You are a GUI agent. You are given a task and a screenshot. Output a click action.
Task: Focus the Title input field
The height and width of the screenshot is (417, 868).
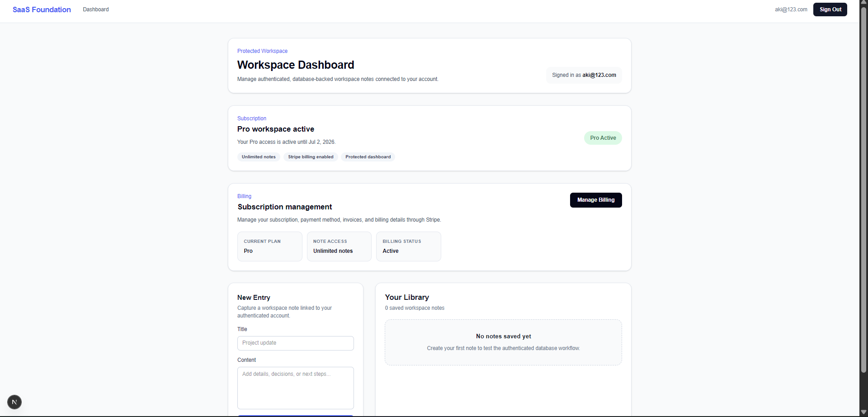coord(296,343)
